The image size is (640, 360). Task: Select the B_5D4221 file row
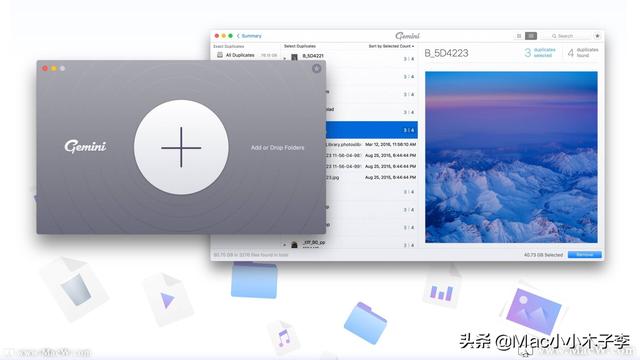(x=349, y=57)
